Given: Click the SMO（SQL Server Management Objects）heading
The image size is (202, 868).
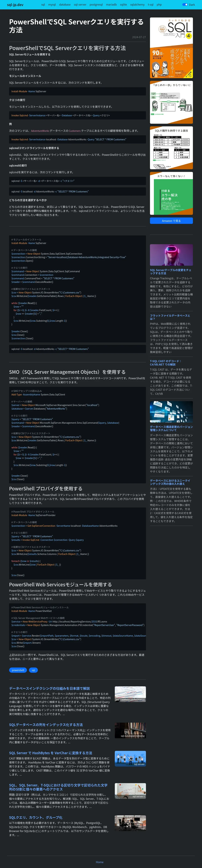Looking at the screenshot, I should coord(67,372).
